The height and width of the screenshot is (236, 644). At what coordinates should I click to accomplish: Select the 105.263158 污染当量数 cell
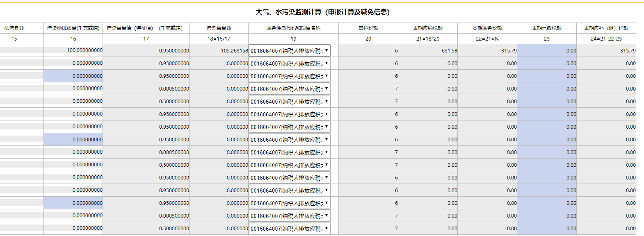[219, 51]
